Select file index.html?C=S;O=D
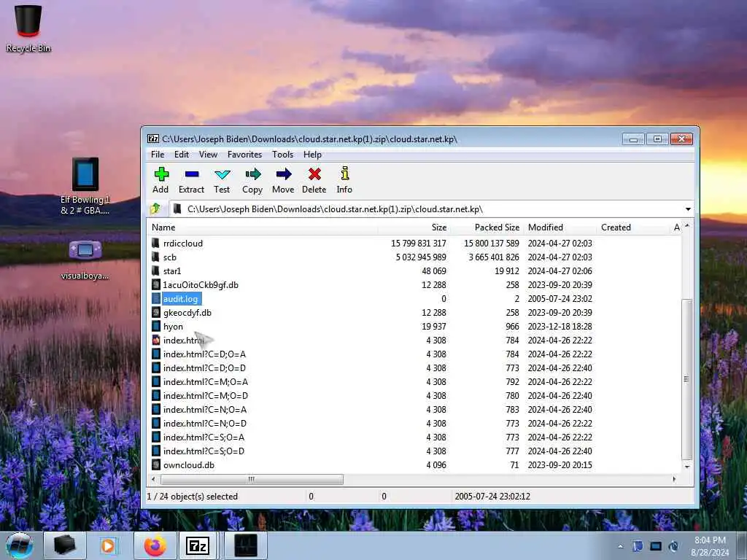This screenshot has width=747, height=560. [204, 451]
